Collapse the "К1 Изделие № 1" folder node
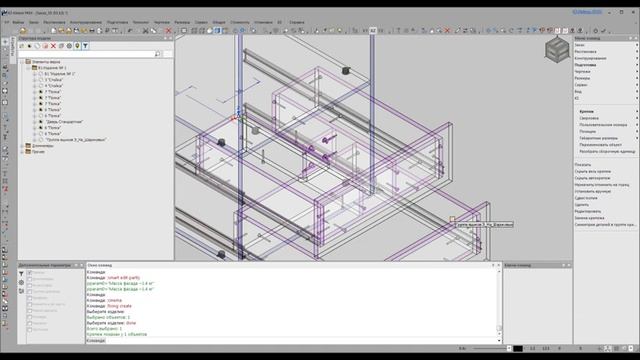The height and width of the screenshot is (360, 640). pyautogui.click(x=29, y=68)
